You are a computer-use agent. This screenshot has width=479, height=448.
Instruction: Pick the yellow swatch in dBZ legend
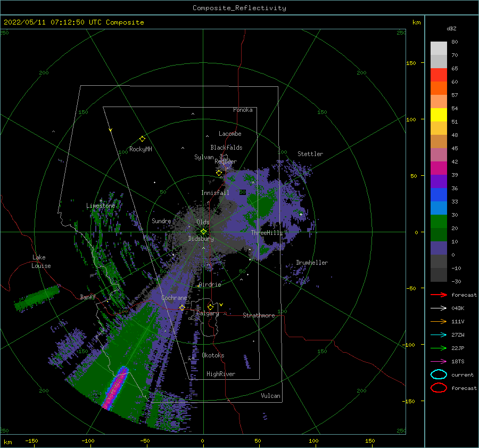pos(439,115)
